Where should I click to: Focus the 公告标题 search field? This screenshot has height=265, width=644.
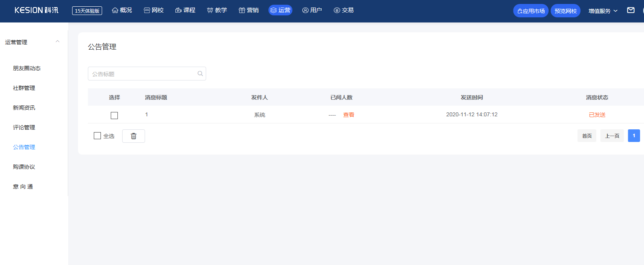[142, 74]
